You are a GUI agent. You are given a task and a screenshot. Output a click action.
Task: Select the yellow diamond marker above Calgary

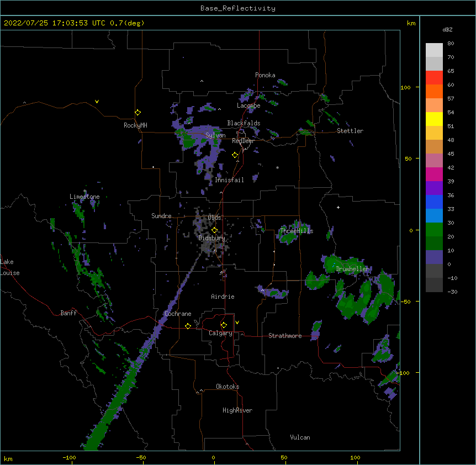click(x=224, y=325)
